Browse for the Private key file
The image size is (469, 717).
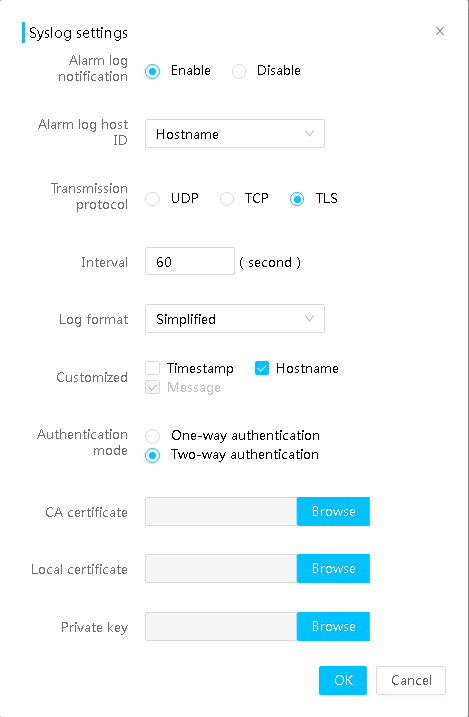point(333,626)
